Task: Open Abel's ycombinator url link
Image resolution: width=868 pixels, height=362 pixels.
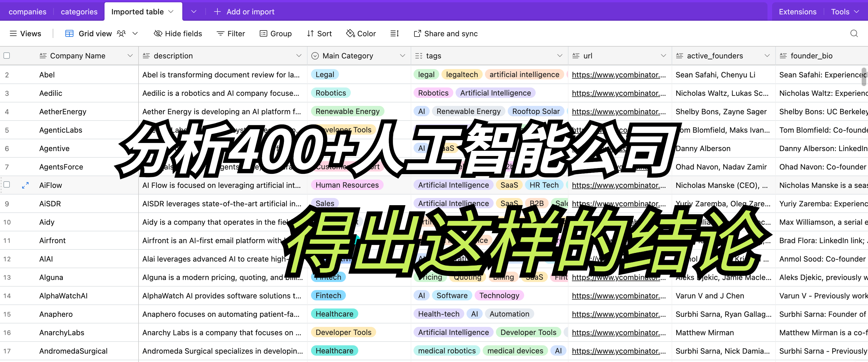Action: click(x=619, y=75)
